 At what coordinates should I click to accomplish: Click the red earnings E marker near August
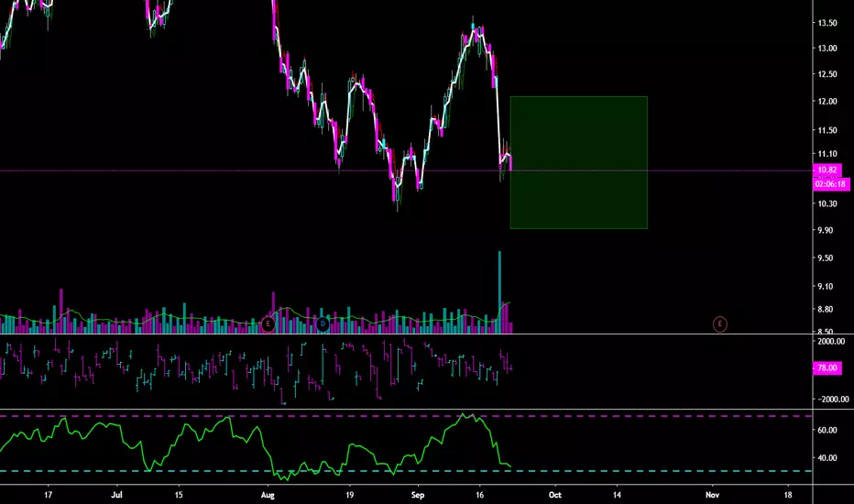tap(268, 324)
